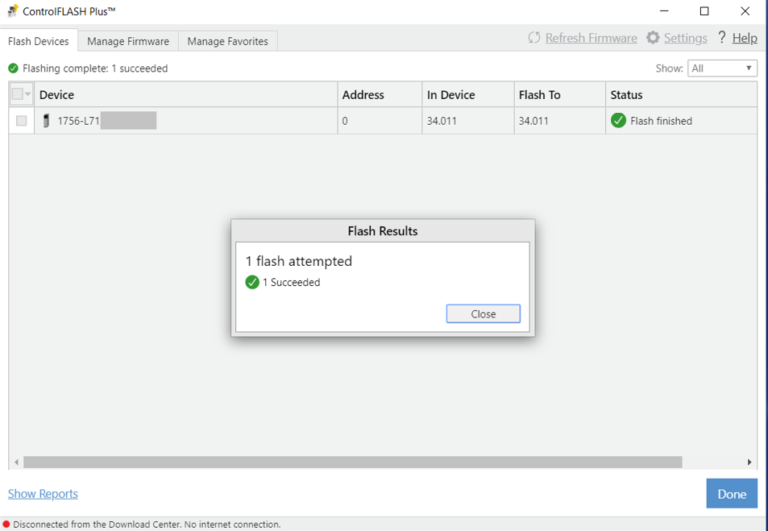Click the Disconnected from Download Center status text
The image size is (768, 531).
click(147, 524)
